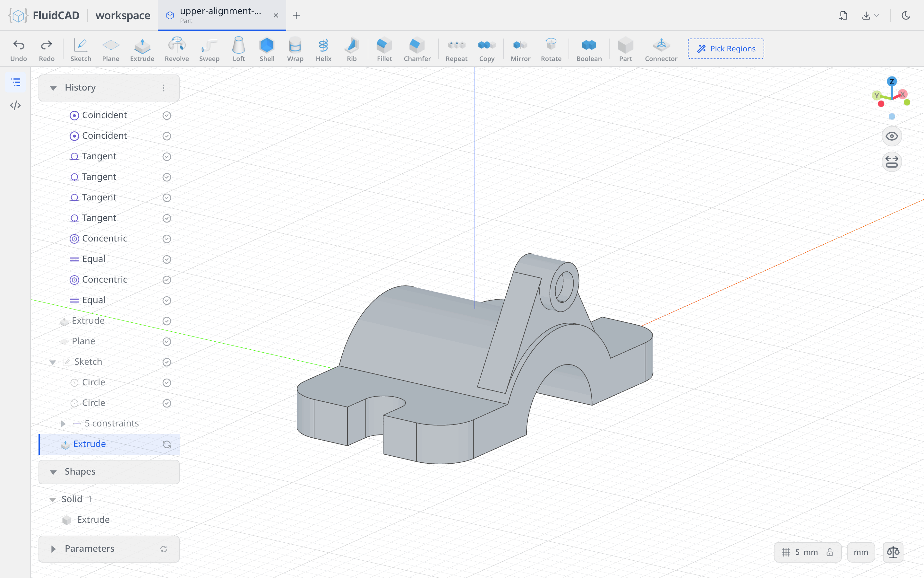Click the Copy tool
This screenshot has height=578, width=924.
click(x=486, y=49)
